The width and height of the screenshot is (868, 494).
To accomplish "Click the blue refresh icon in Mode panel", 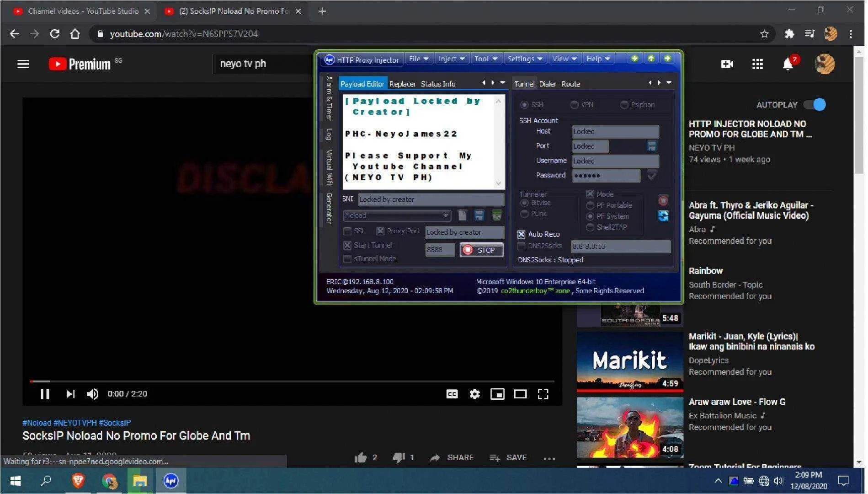I will pyautogui.click(x=663, y=215).
